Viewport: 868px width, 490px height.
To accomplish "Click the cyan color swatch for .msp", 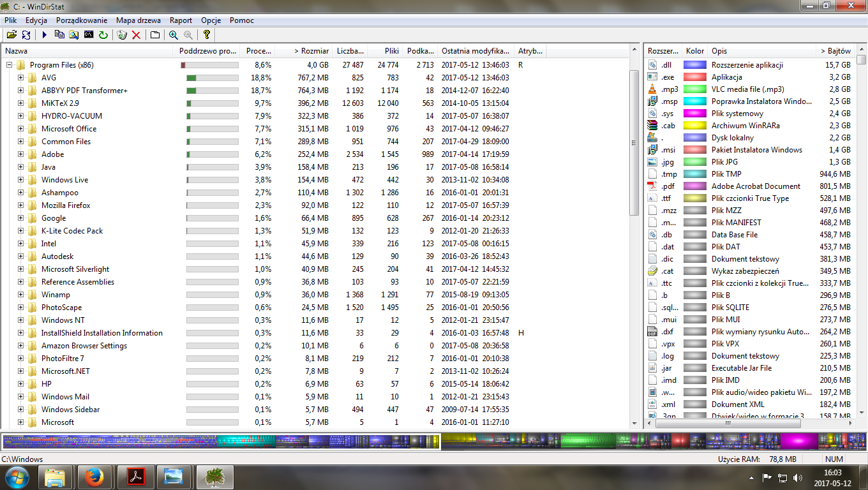I will click(x=695, y=101).
